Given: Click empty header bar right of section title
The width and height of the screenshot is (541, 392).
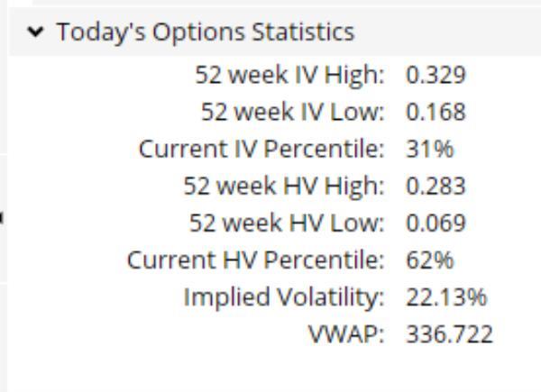Looking at the screenshot, I should pos(451,33).
